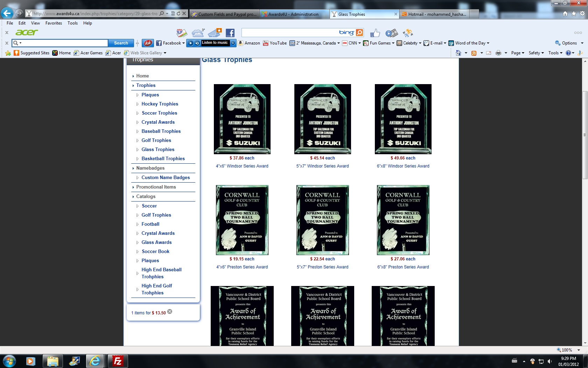
Task: Click the RSS feeds icon
Action: [474, 53]
